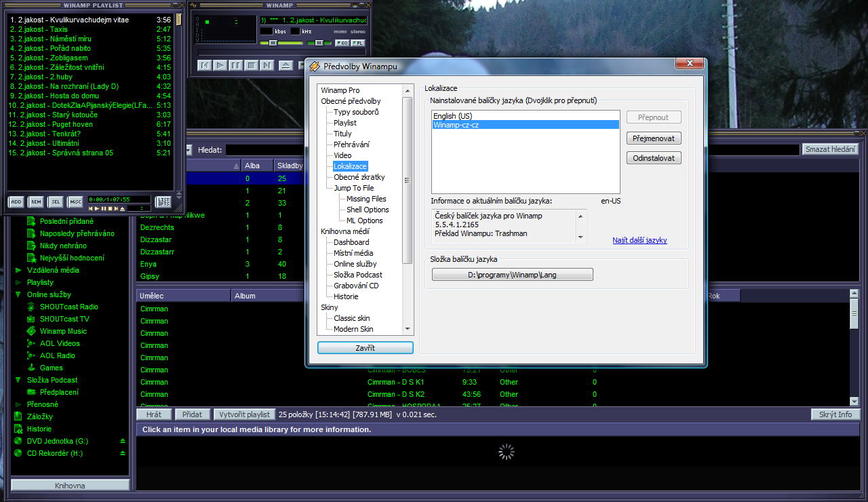This screenshot has height=502, width=868.
Task: Expand 'Vzdálená média' tree node
Action: (x=18, y=270)
